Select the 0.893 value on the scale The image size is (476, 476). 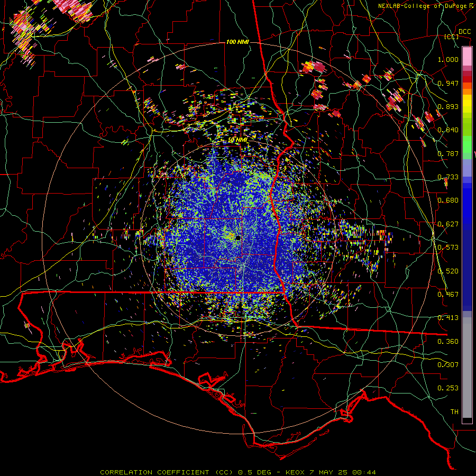pyautogui.click(x=448, y=106)
